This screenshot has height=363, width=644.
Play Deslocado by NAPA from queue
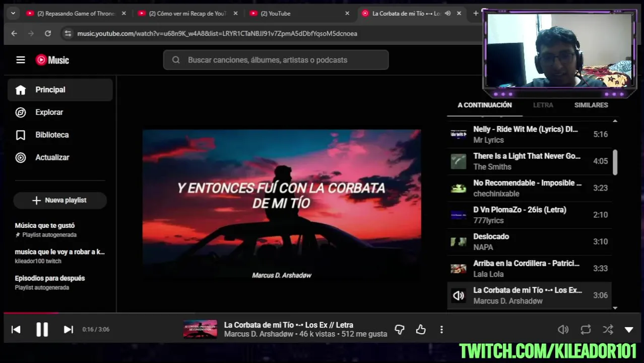tap(529, 241)
